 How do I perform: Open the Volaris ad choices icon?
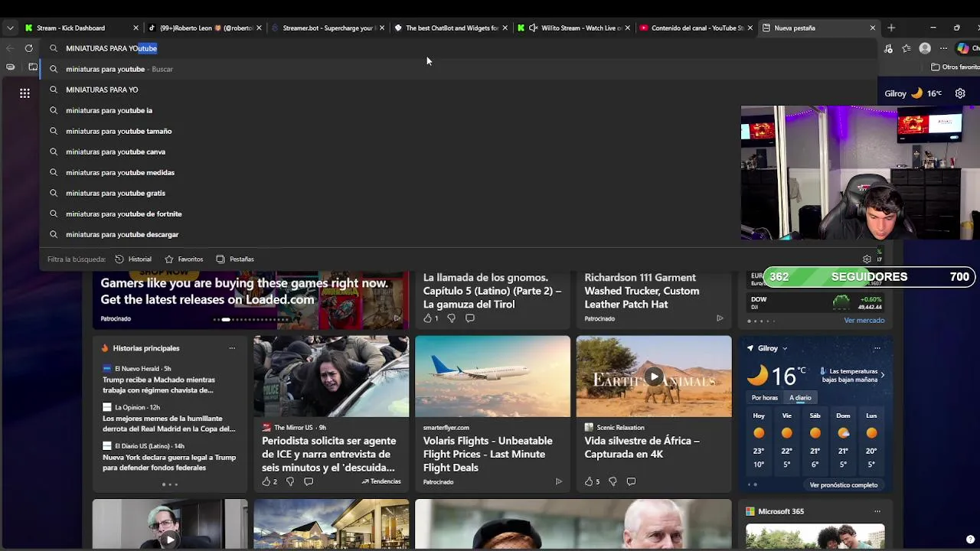558,481
